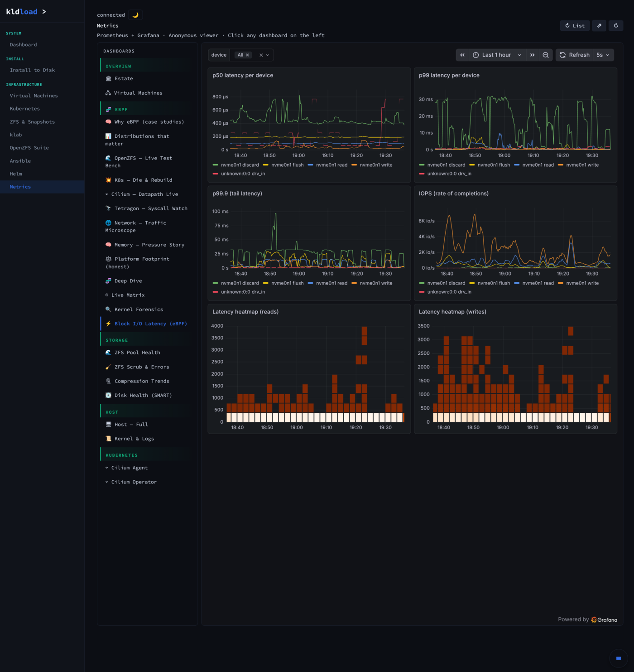Toggle the dark mode moon icon
The image size is (634, 672).
point(135,15)
